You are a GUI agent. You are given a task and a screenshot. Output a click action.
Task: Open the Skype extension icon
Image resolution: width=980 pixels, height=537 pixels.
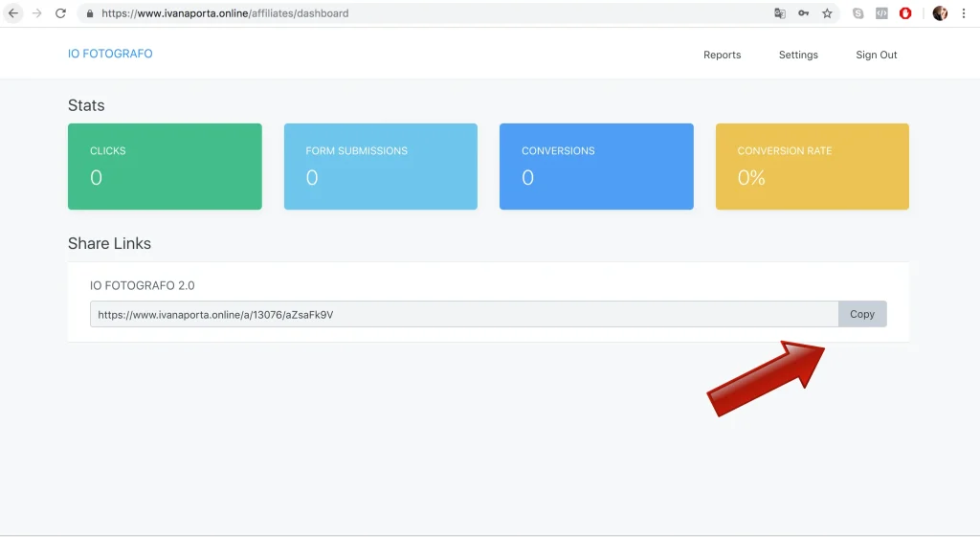pyautogui.click(x=858, y=13)
